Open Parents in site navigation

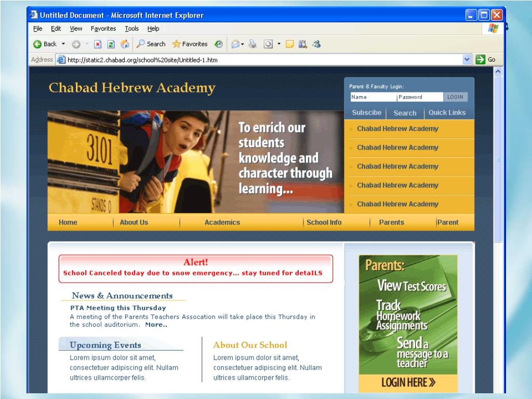click(392, 222)
